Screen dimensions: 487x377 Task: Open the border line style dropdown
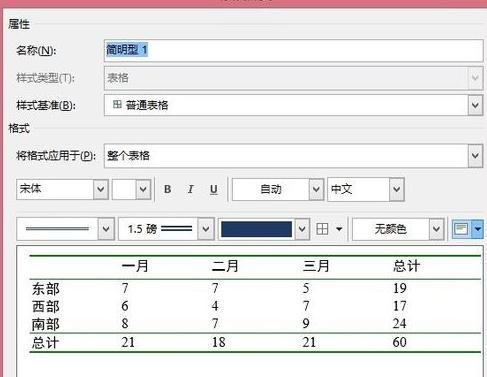click(x=65, y=229)
